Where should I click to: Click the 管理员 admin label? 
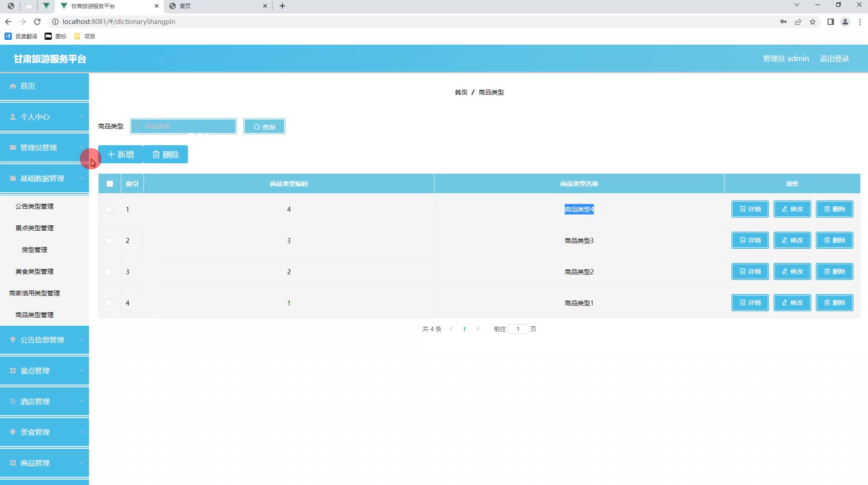point(786,58)
